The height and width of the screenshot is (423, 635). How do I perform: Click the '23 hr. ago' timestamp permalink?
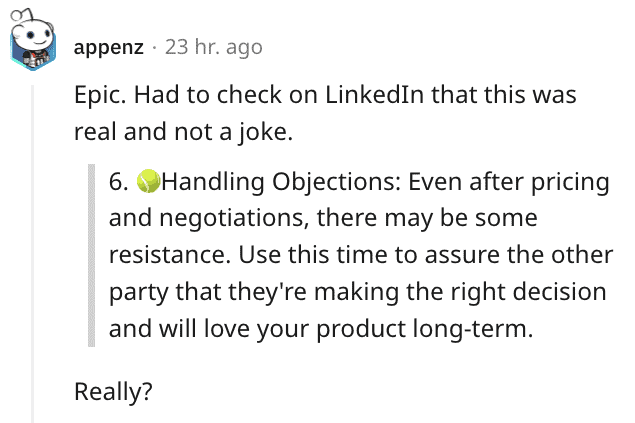pyautogui.click(x=213, y=47)
